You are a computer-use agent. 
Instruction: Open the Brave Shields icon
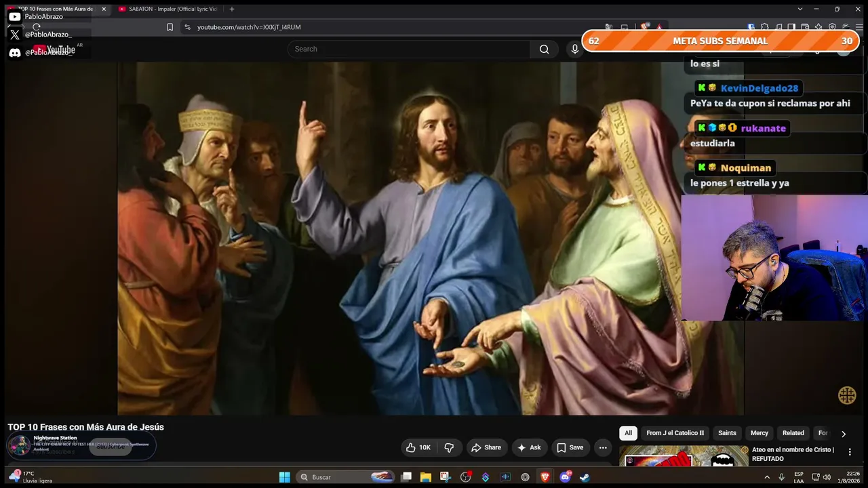pyautogui.click(x=645, y=27)
